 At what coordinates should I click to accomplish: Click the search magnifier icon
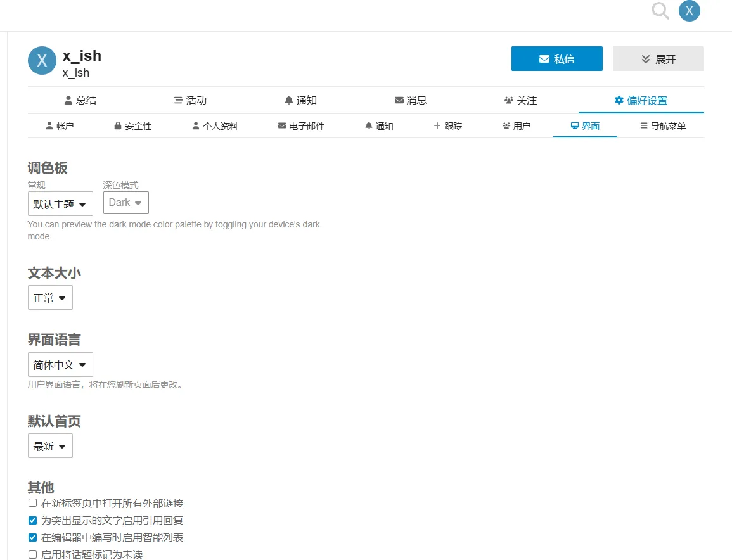(660, 11)
